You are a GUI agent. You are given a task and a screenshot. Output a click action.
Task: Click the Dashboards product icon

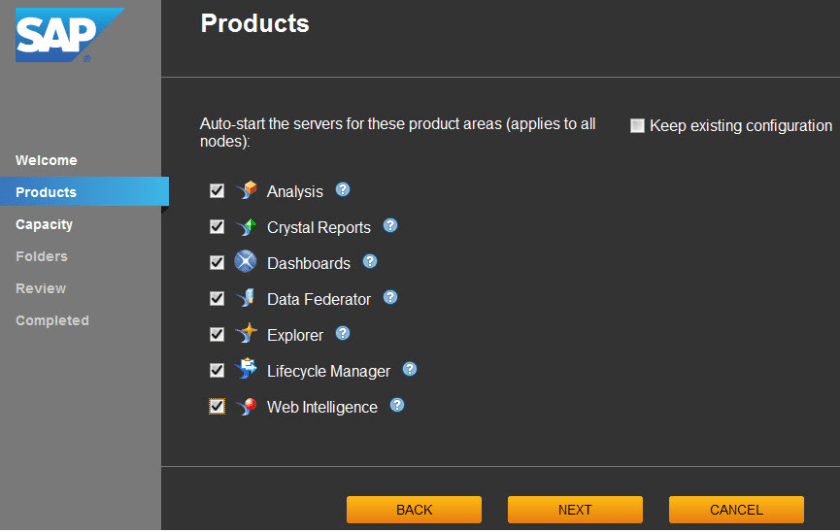tap(246, 262)
